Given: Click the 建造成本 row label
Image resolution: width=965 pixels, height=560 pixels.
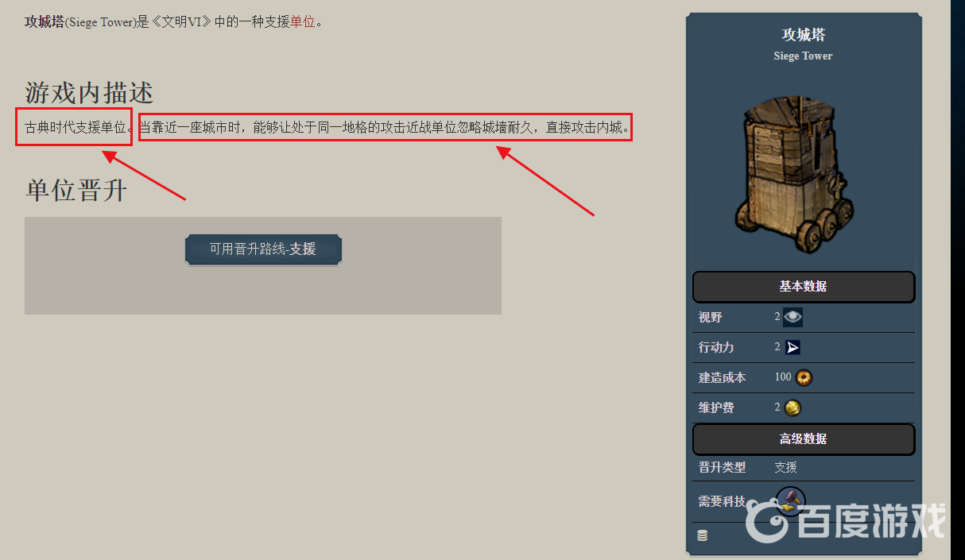Looking at the screenshot, I should [x=722, y=377].
